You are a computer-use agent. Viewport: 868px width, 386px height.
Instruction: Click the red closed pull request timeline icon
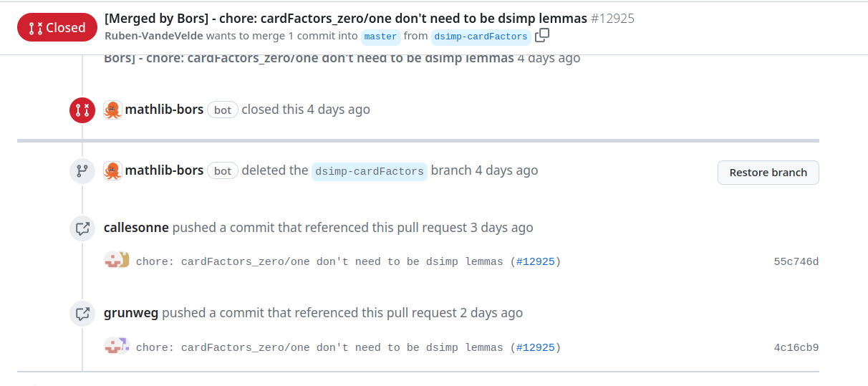(x=82, y=110)
